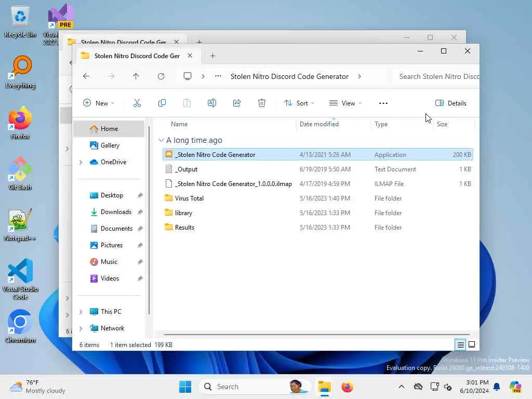Screen dimensions: 532x399
Task: Refresh the folder view
Action: pyautogui.click(x=161, y=76)
